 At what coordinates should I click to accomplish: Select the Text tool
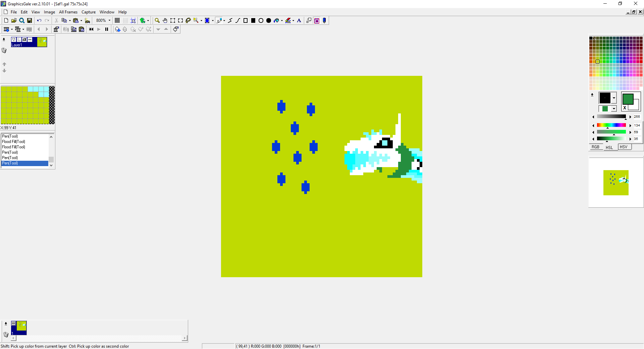[x=299, y=20]
